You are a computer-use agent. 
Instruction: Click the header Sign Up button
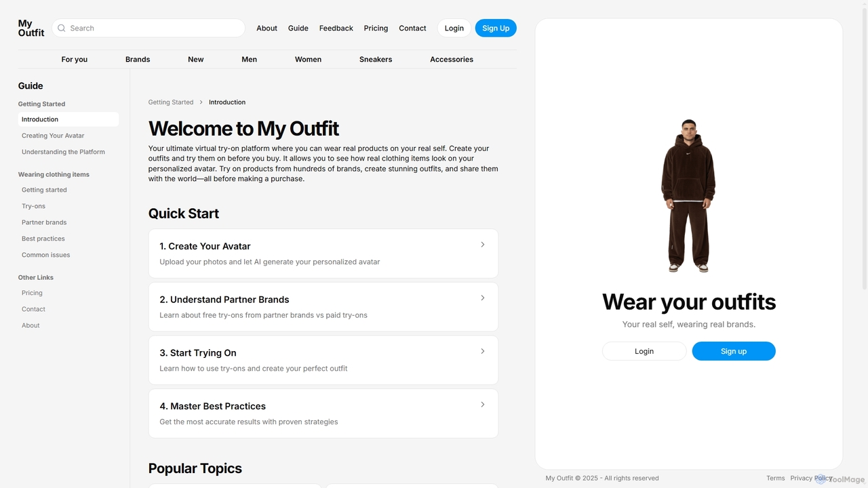pos(496,28)
